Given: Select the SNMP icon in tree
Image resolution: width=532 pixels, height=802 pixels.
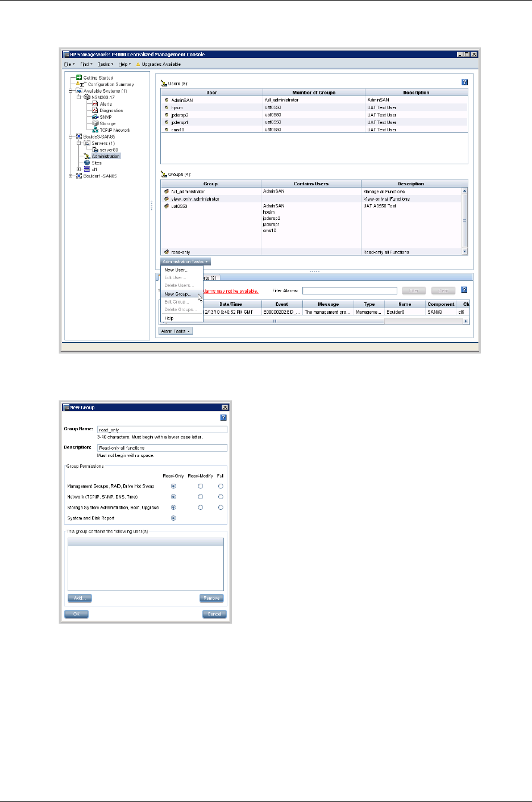Looking at the screenshot, I should point(95,117).
